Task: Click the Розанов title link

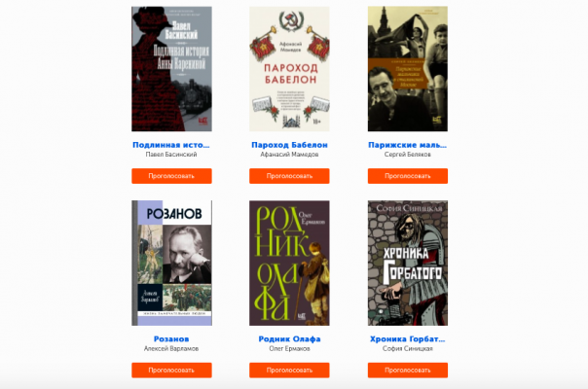Action: point(171,339)
